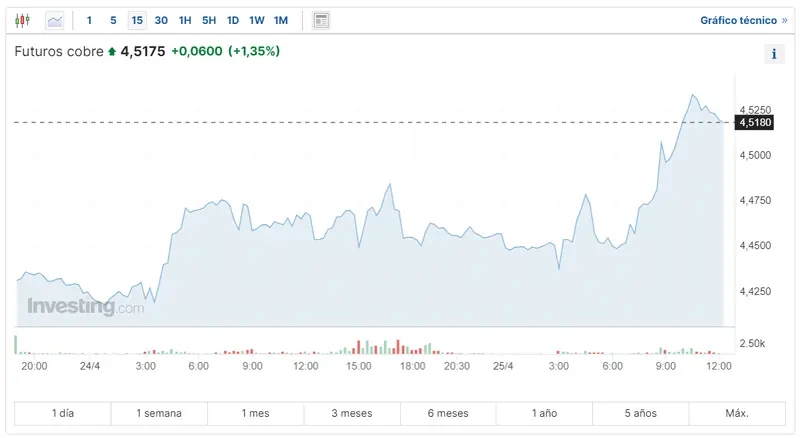
Task: Choose the 30 minute interval
Action: click(161, 20)
